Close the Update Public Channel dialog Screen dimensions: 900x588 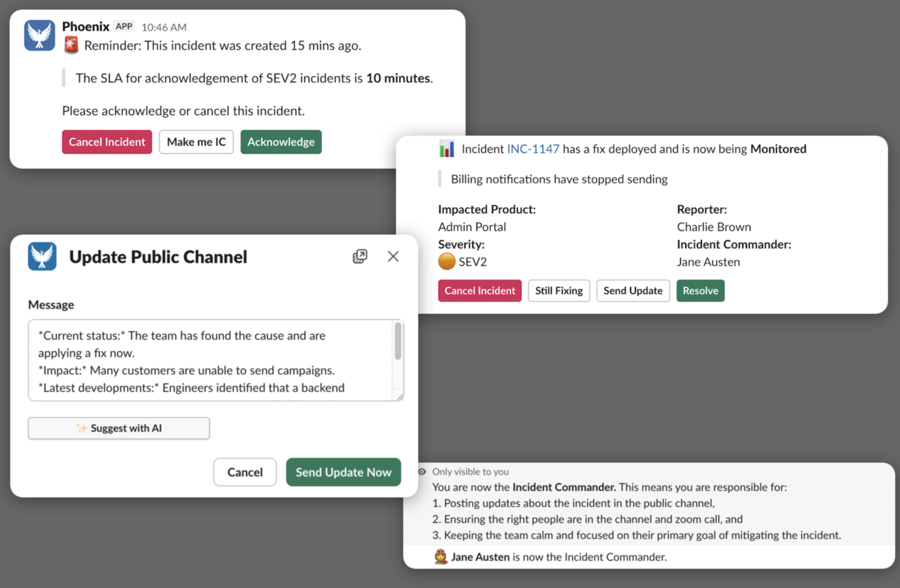point(393,256)
